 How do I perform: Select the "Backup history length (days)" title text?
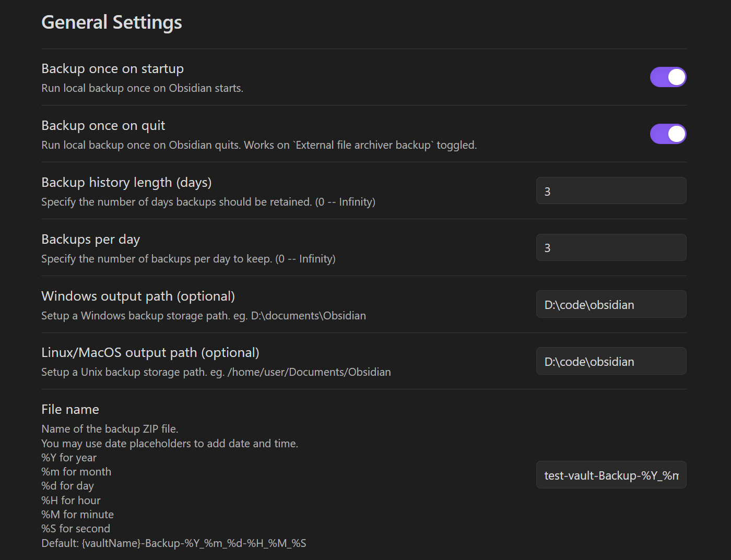[x=126, y=183]
